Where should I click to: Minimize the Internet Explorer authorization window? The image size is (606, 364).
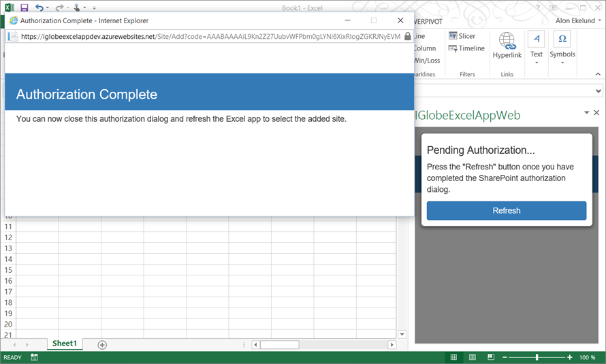pyautogui.click(x=347, y=20)
